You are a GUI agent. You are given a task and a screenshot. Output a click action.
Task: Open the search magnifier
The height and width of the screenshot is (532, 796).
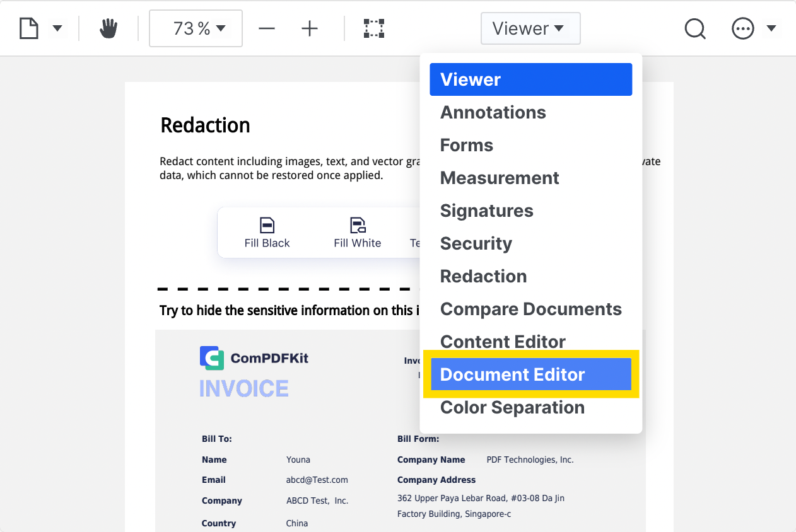[x=694, y=28]
